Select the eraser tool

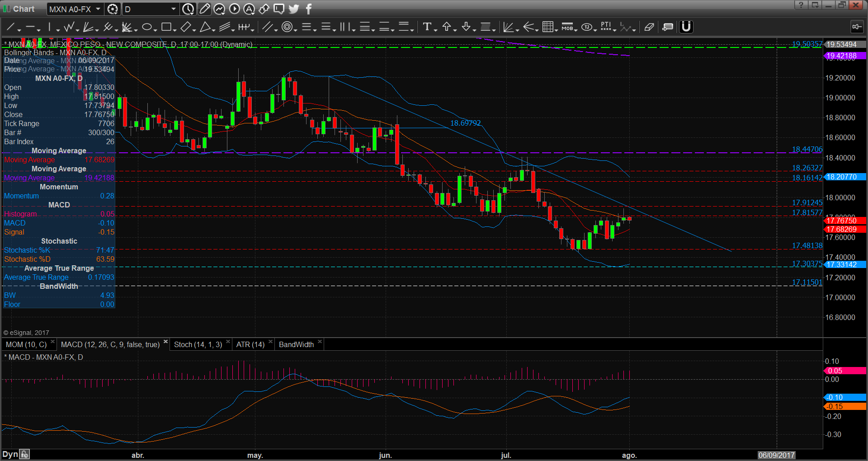tap(649, 27)
